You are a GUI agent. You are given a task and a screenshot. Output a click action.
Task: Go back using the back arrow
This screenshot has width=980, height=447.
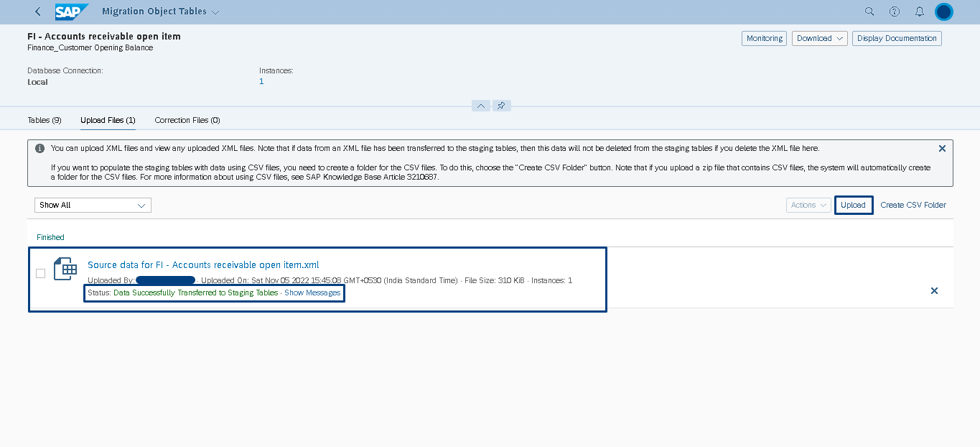point(37,11)
